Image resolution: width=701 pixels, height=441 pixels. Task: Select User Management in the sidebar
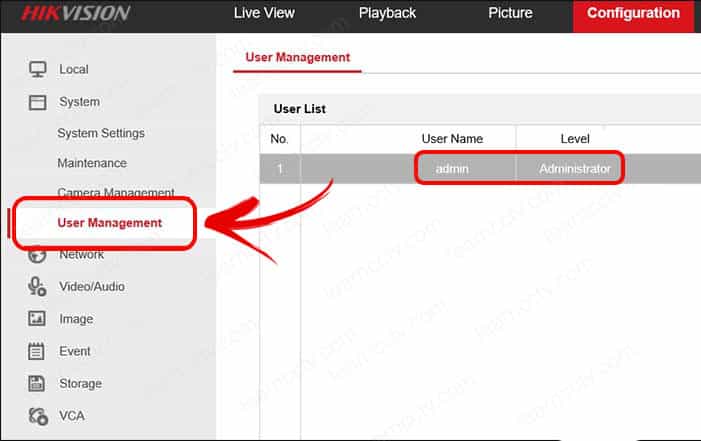pyautogui.click(x=109, y=223)
